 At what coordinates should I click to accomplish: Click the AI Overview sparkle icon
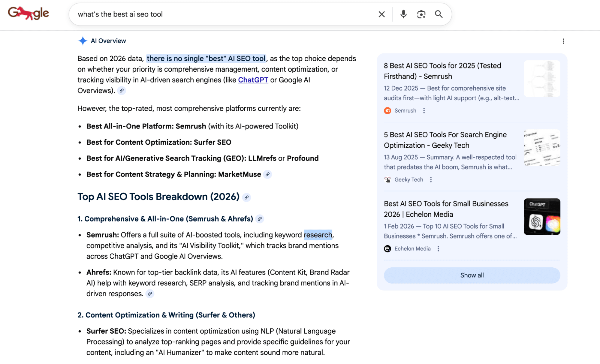[x=83, y=41]
